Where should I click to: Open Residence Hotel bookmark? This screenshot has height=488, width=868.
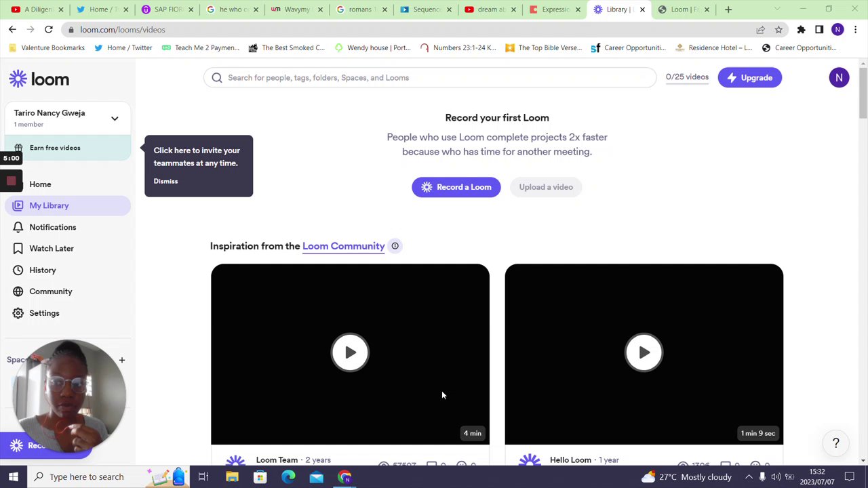713,47
